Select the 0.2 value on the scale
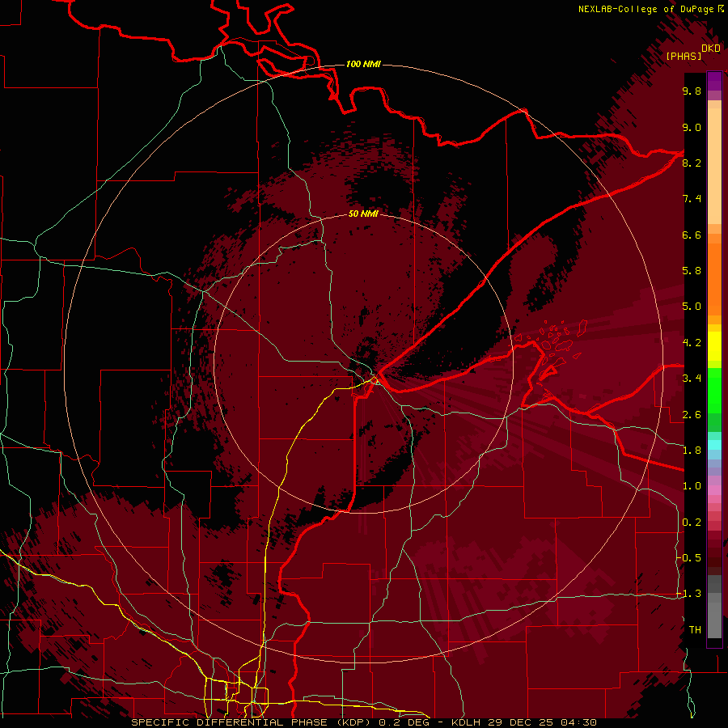Screen dimensions: 728x728 (692, 523)
